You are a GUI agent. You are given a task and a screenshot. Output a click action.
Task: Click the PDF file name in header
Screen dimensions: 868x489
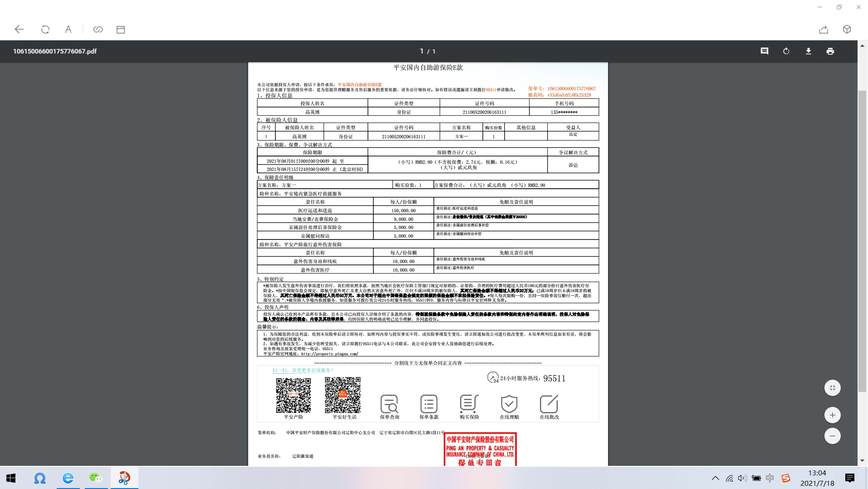click(55, 51)
